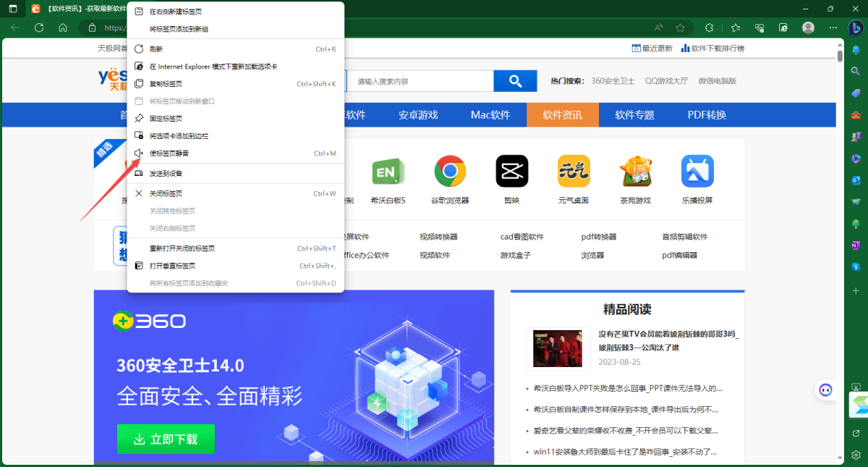The height and width of the screenshot is (467, 868).
Task: Open the 软件下载排行榜 link
Action: (x=712, y=49)
